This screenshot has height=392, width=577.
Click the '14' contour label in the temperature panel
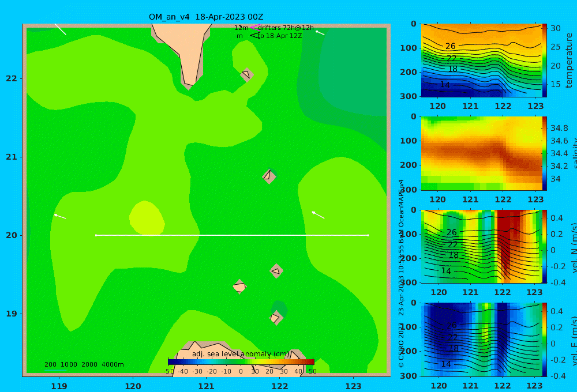[445, 85]
